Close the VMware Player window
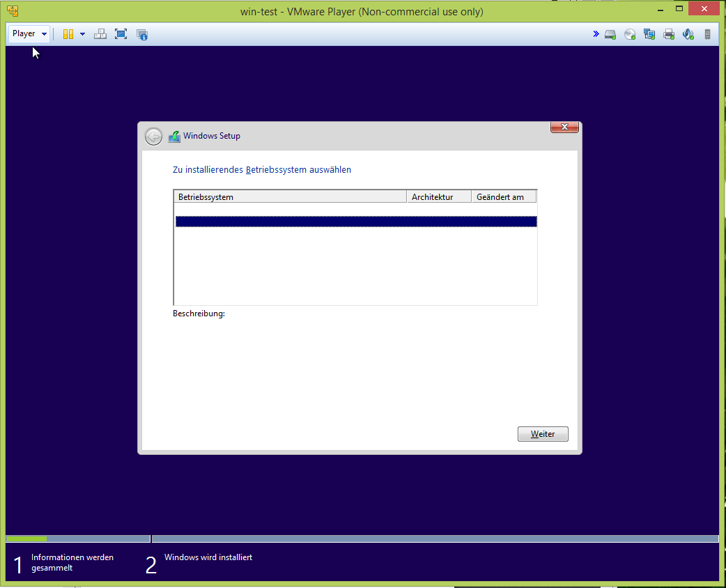Screen dimensions: 726x588 coord(704,9)
